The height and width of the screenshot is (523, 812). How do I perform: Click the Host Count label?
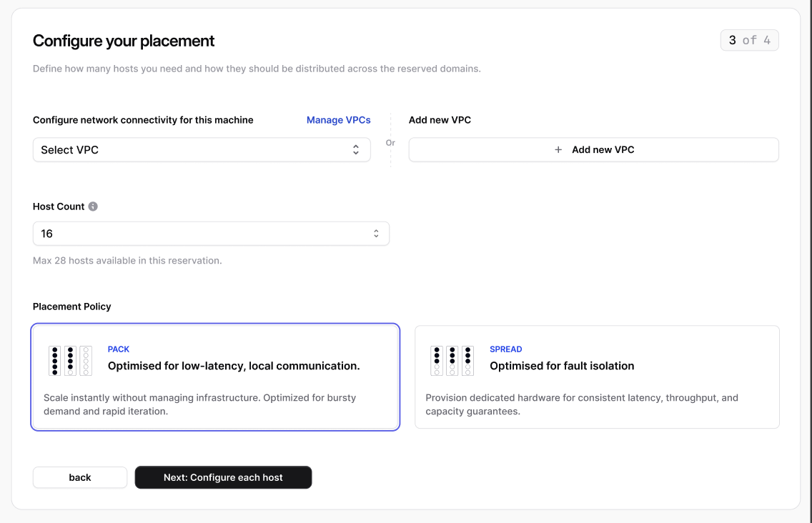tap(59, 206)
